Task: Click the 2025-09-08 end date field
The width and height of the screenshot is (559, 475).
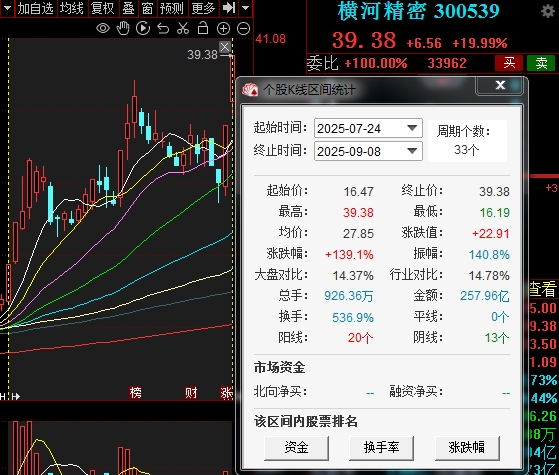Action: tap(368, 151)
